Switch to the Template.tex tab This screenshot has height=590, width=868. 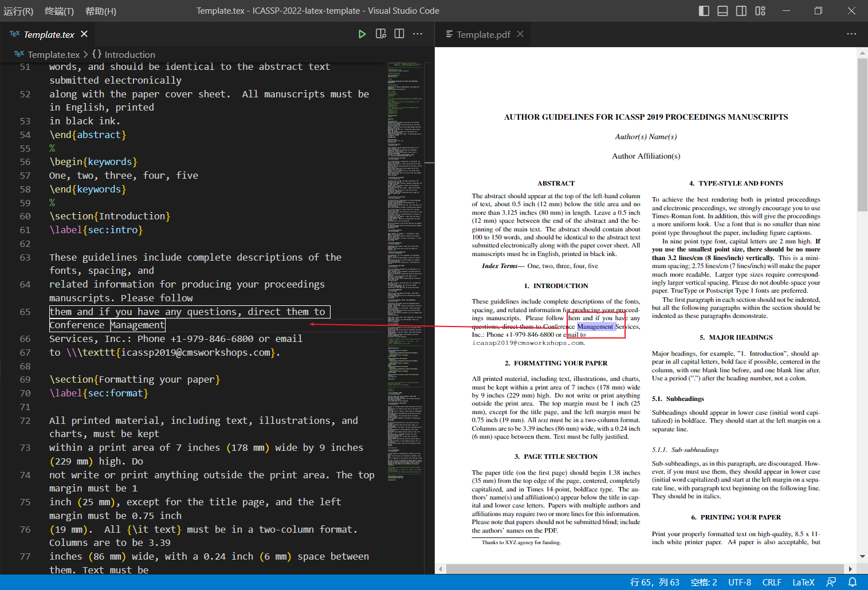coord(49,34)
